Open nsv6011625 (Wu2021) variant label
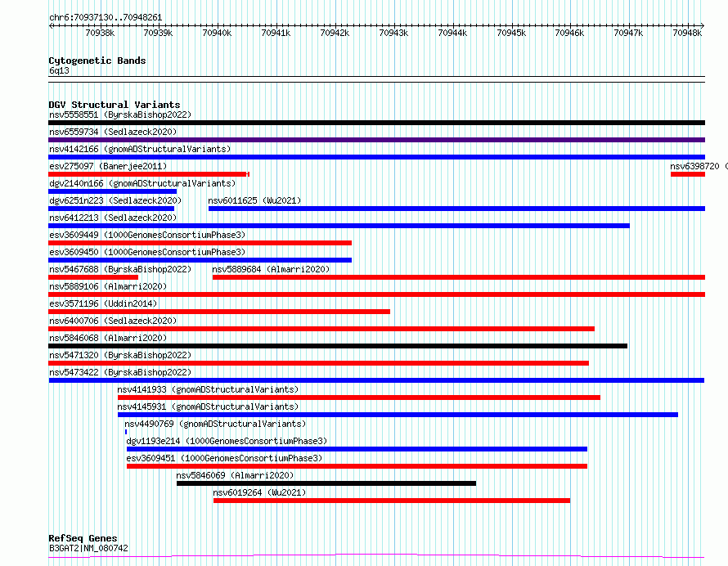Viewport: 728px width, 566px height. point(254,200)
